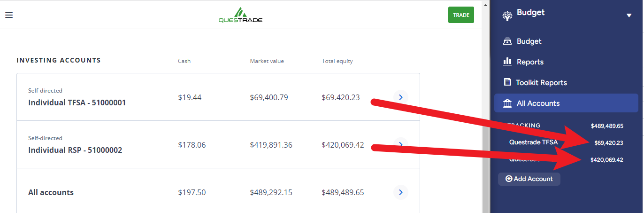The width and height of the screenshot is (644, 213).
Task: Open the Budget sidebar item
Action: tap(529, 41)
